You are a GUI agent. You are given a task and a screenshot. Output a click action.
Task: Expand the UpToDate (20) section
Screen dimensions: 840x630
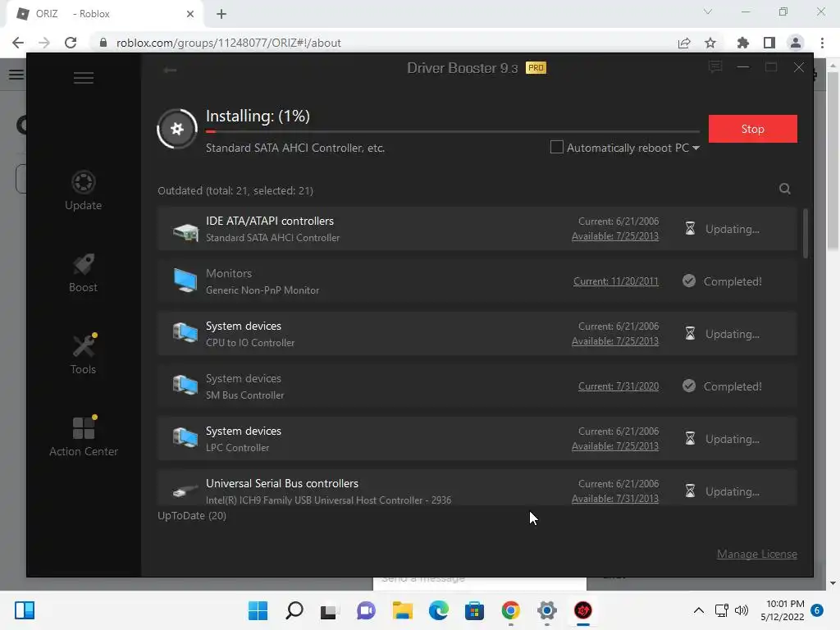tap(192, 515)
